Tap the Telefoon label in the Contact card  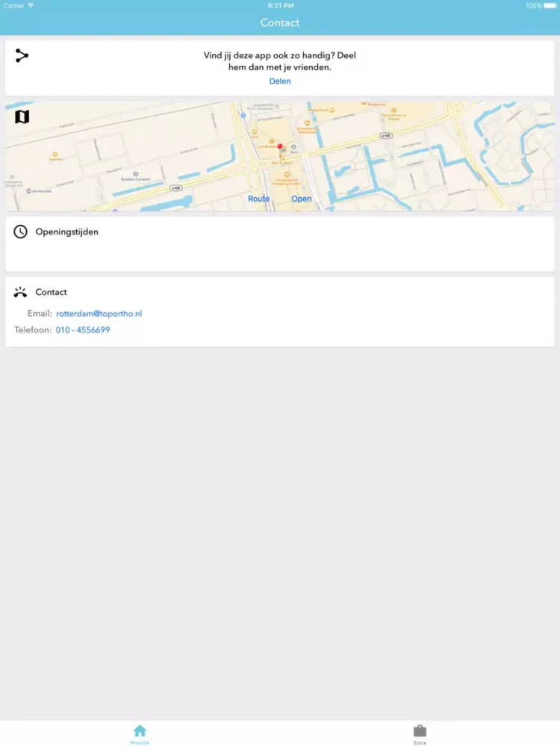point(33,329)
